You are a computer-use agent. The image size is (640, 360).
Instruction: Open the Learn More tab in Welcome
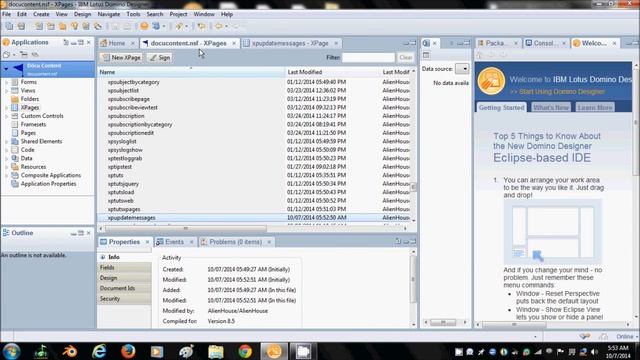pos(595,107)
